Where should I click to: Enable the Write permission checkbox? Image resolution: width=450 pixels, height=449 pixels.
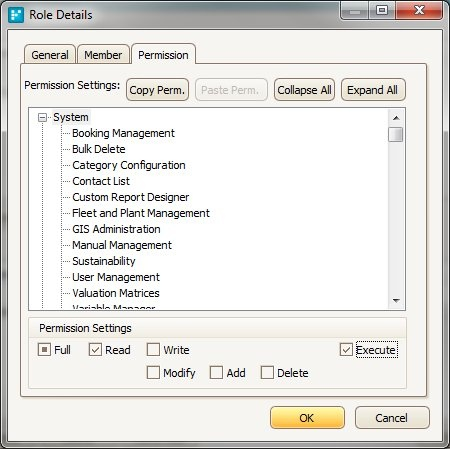tap(153, 350)
